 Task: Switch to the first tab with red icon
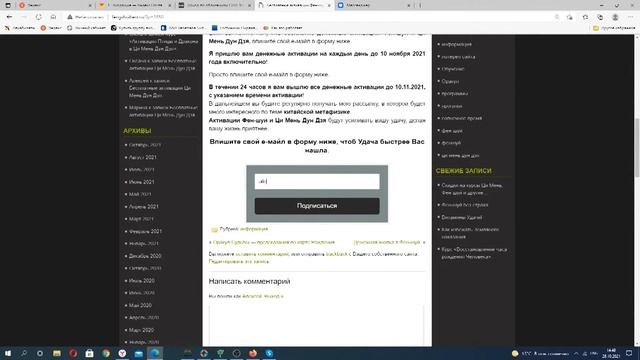(x=55, y=5)
